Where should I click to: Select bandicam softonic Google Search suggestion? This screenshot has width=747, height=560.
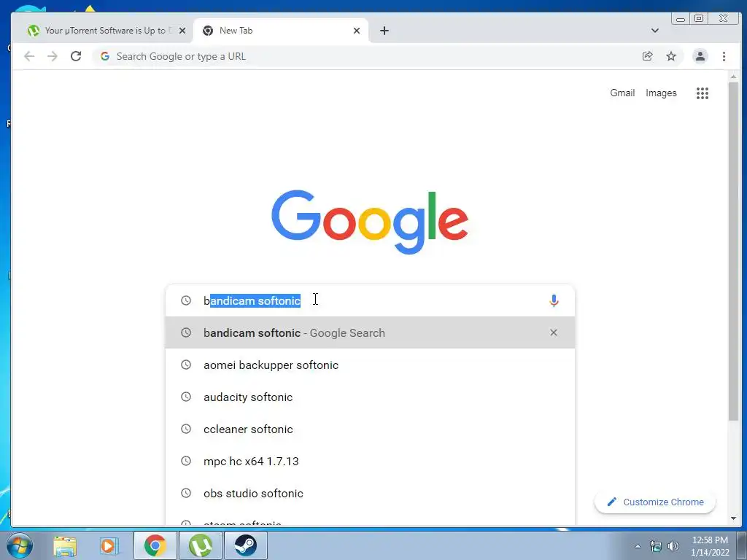tap(370, 332)
